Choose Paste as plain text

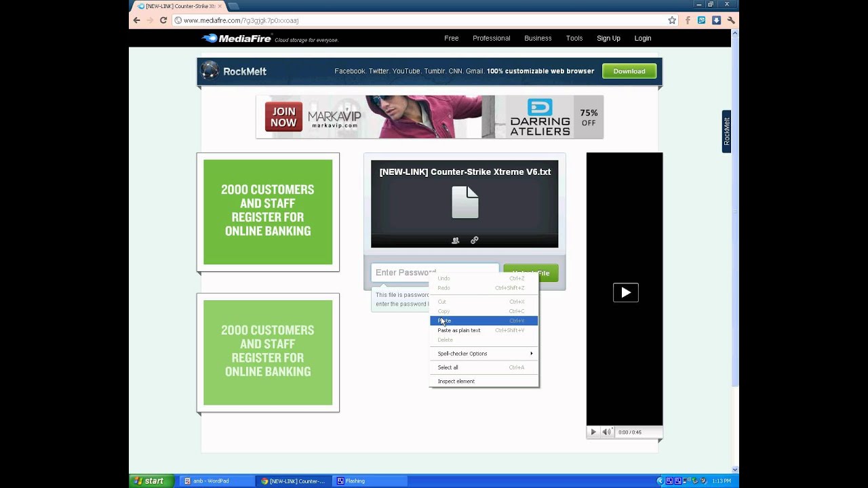484,330
